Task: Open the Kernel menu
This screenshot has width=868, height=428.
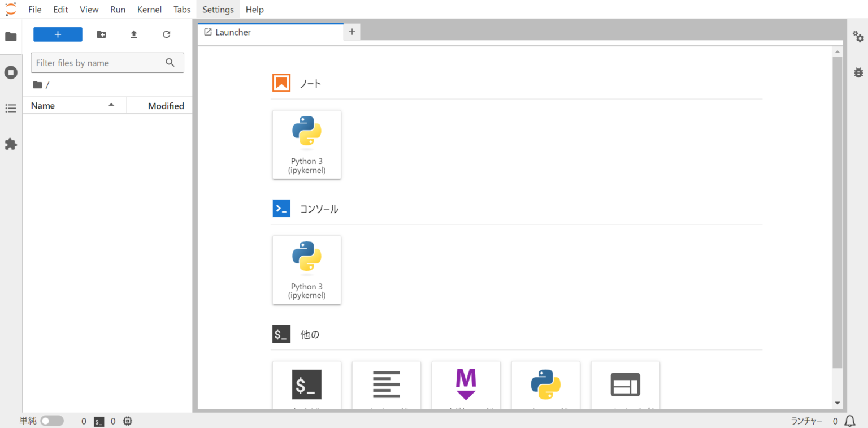Action: click(x=149, y=9)
